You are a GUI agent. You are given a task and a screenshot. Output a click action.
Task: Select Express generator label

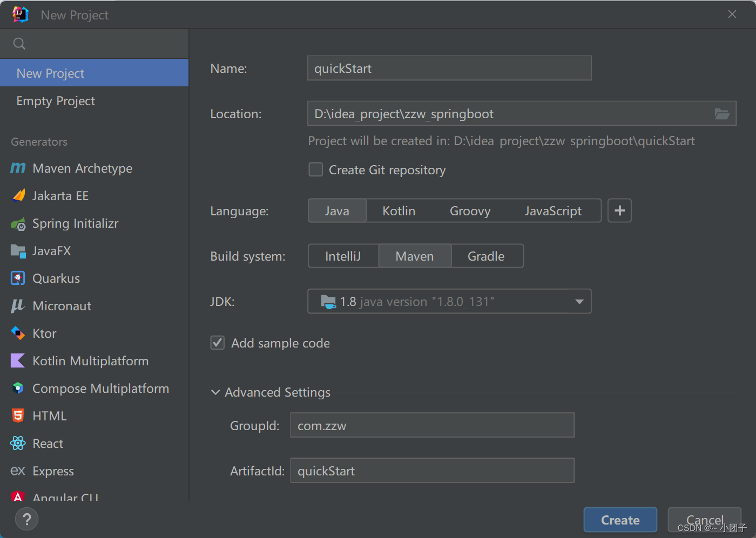(x=53, y=471)
